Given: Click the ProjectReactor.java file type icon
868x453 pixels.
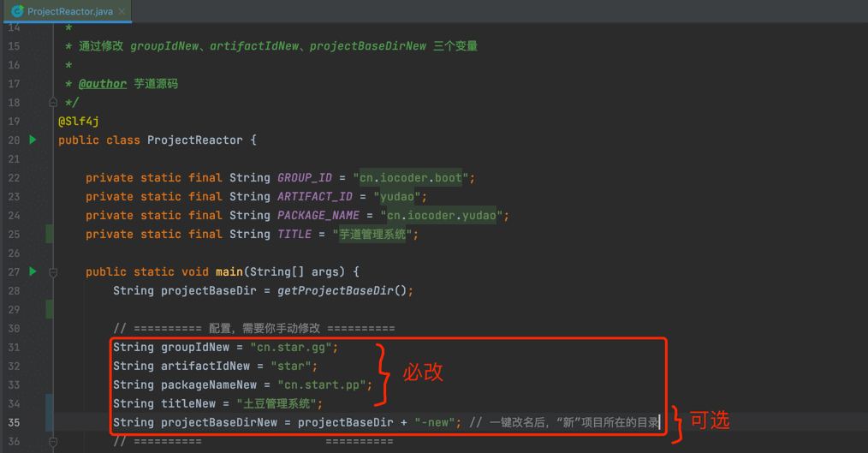Looking at the screenshot, I should pyautogui.click(x=16, y=11).
